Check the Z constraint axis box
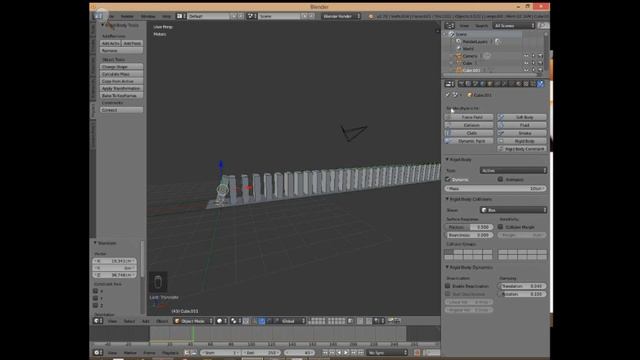Image resolution: width=640 pixels, height=360 pixels. [96, 305]
